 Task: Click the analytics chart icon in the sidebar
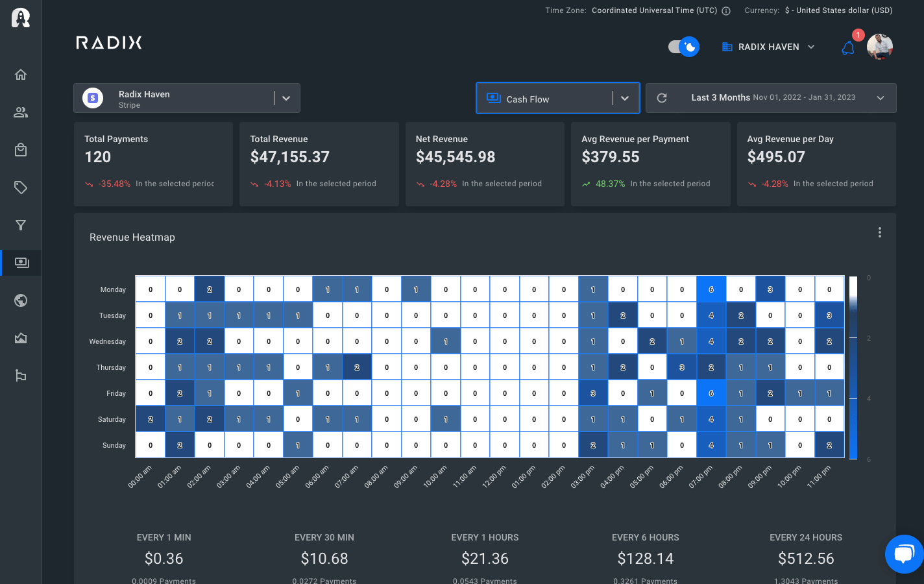(20, 338)
